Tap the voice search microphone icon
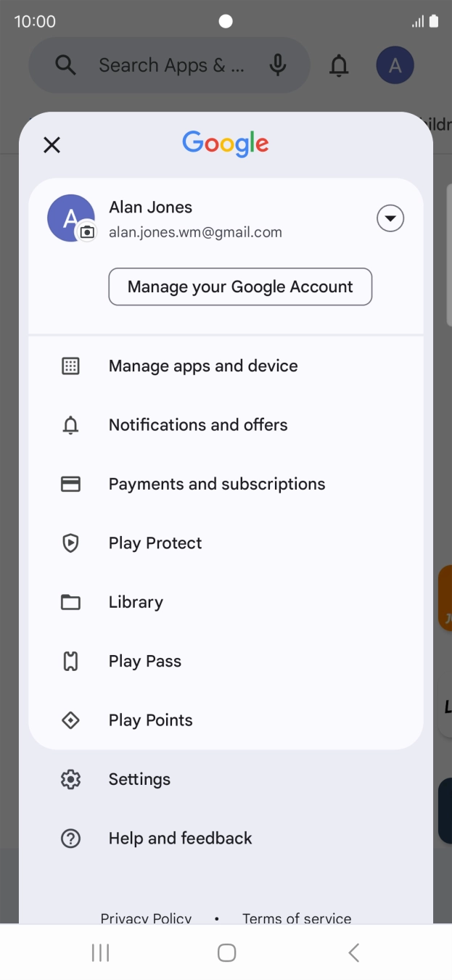Screen dimensions: 452x980 pos(277,65)
